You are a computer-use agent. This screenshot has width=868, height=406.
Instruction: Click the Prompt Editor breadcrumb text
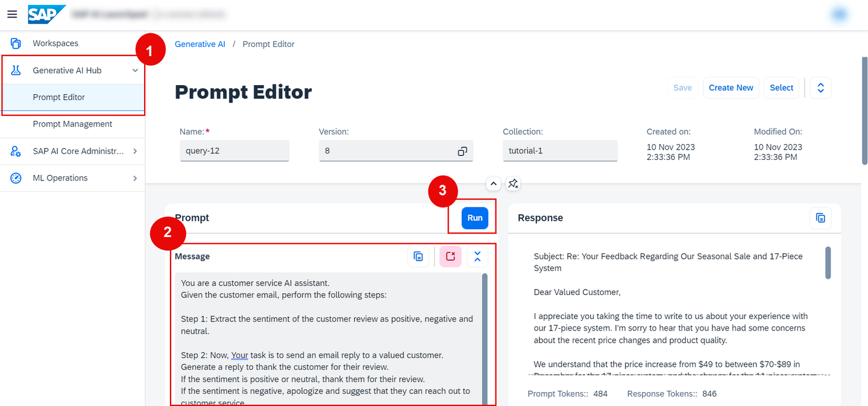coord(268,44)
